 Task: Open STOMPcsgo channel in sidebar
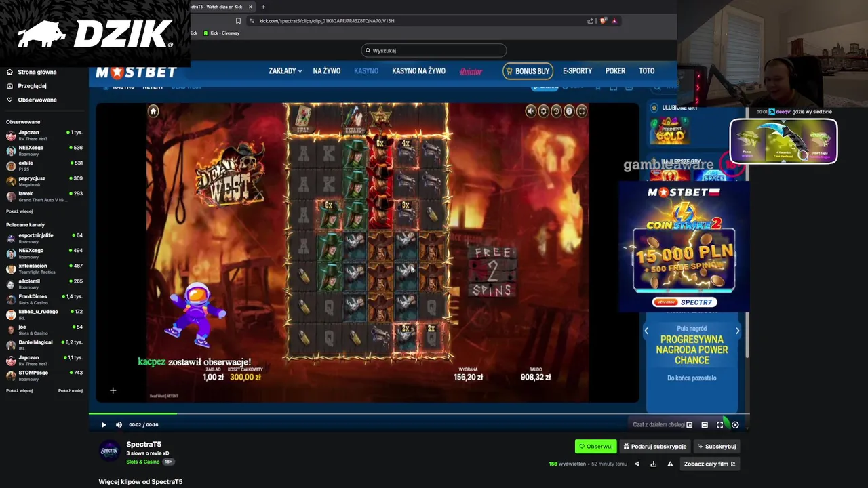44,375
